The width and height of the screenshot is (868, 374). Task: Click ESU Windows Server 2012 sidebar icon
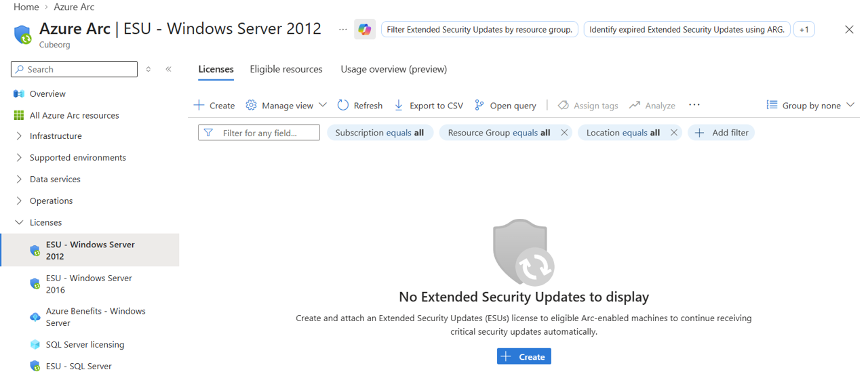[x=35, y=250]
